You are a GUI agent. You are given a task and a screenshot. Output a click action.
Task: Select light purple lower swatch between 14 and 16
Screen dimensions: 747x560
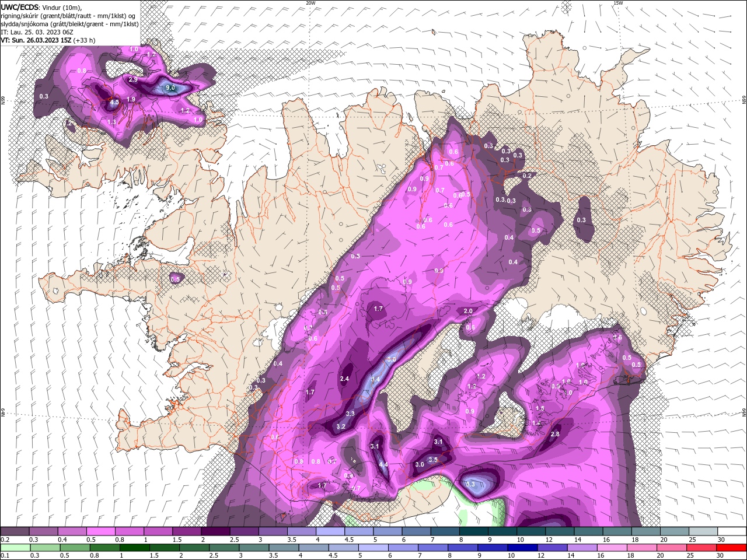pyautogui.click(x=582, y=548)
